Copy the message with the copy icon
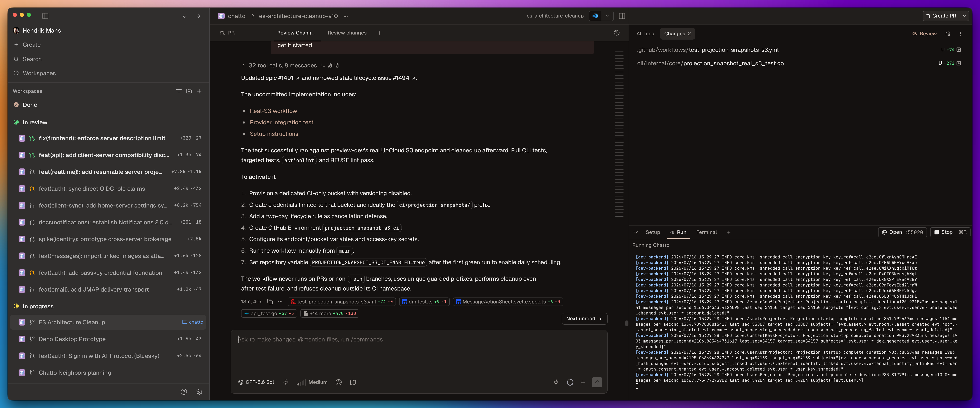The image size is (980, 408). pyautogui.click(x=270, y=302)
